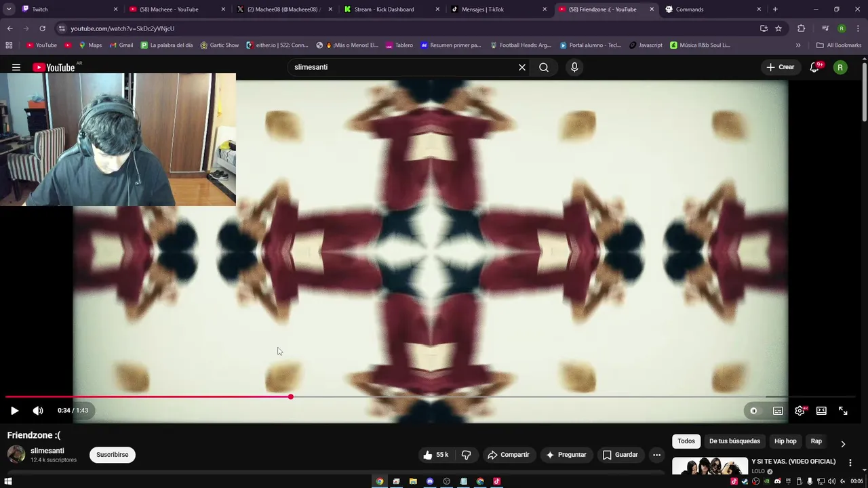868x488 pixels.
Task: Open options for Y SI TE VAS video
Action: click(x=850, y=463)
